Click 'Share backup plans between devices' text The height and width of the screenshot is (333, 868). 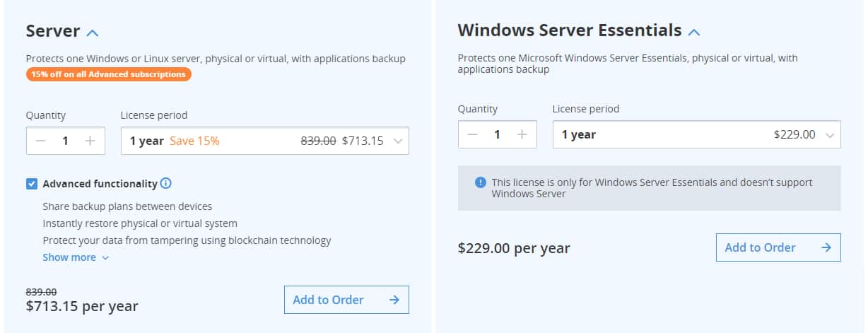(x=127, y=206)
